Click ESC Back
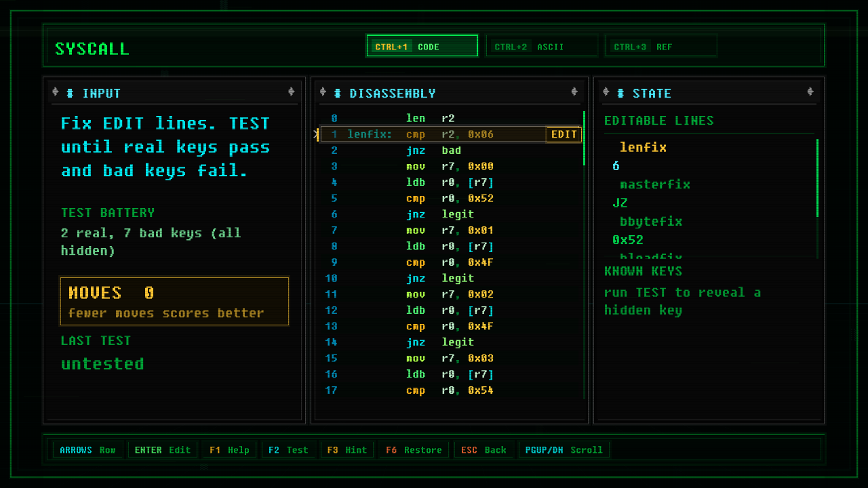 484,450
